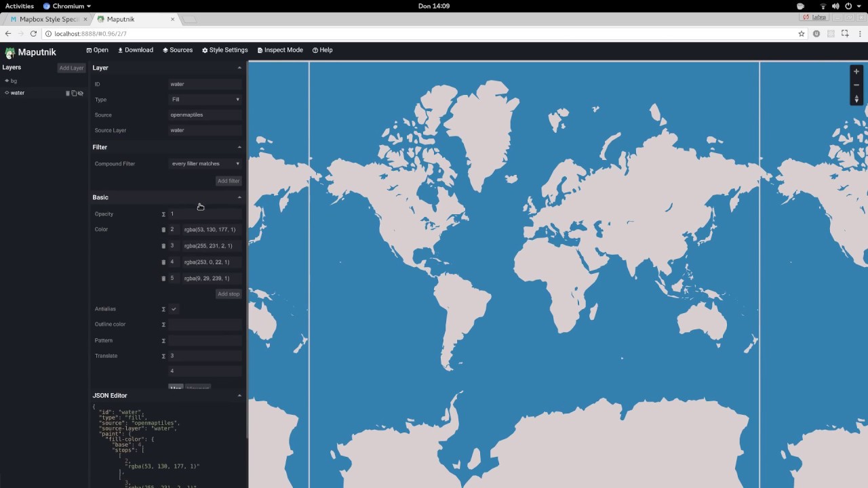Viewport: 868px width, 488px height.
Task: Edit the Pattern field
Action: [x=205, y=341]
